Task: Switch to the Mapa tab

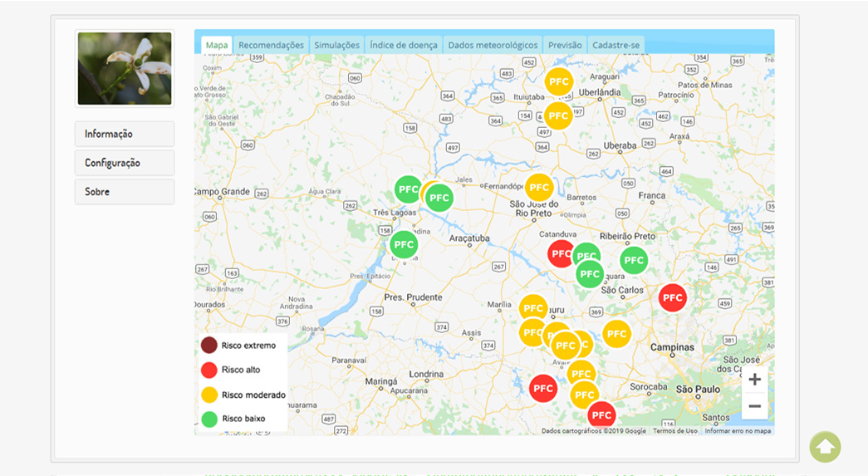Action: pos(217,46)
